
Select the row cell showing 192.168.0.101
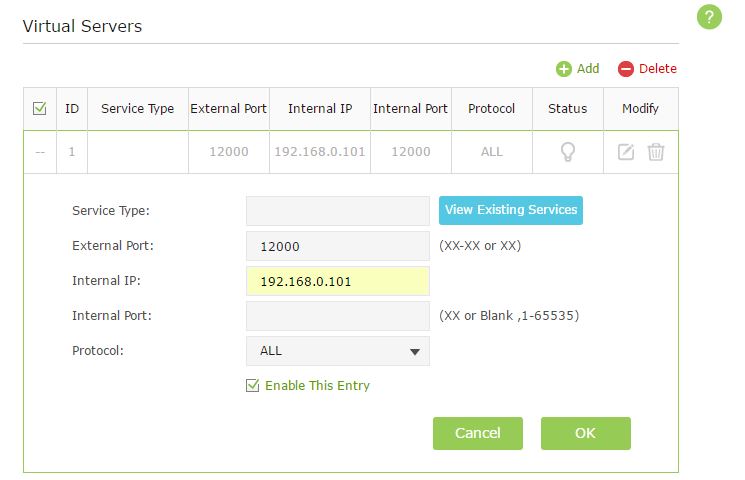click(320, 152)
